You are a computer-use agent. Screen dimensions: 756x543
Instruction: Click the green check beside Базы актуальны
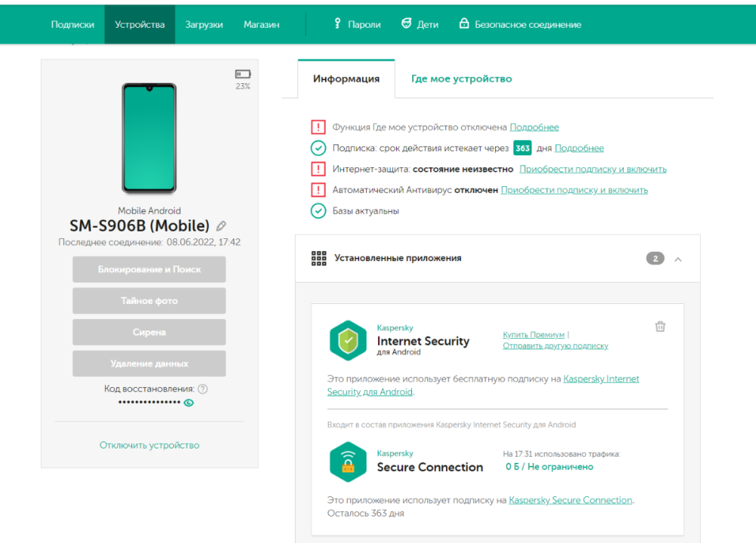click(x=318, y=211)
